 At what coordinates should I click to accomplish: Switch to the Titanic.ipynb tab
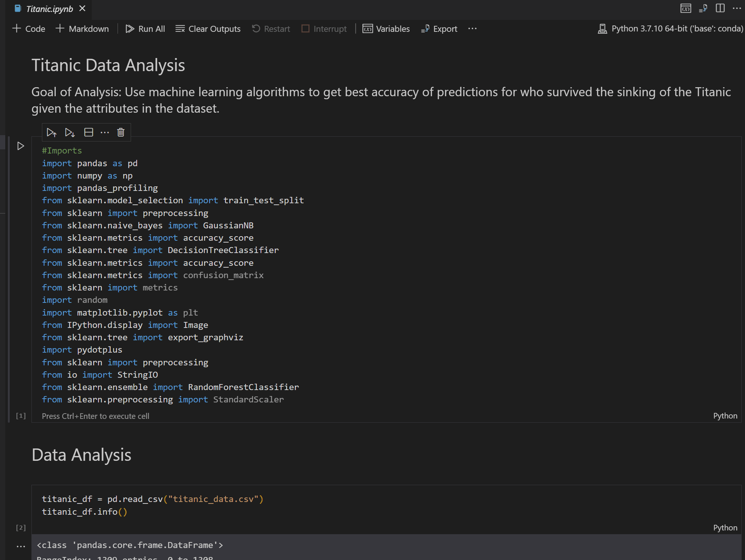(x=49, y=9)
